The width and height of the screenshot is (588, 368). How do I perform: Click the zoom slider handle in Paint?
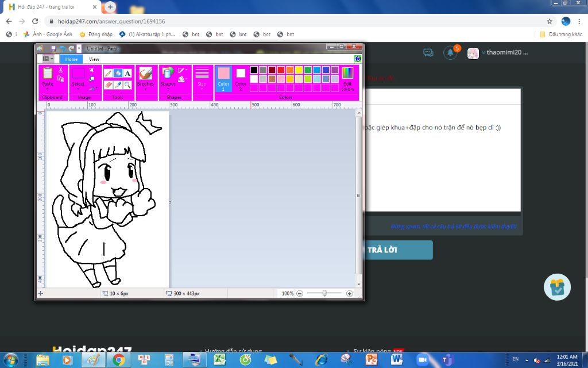point(324,293)
